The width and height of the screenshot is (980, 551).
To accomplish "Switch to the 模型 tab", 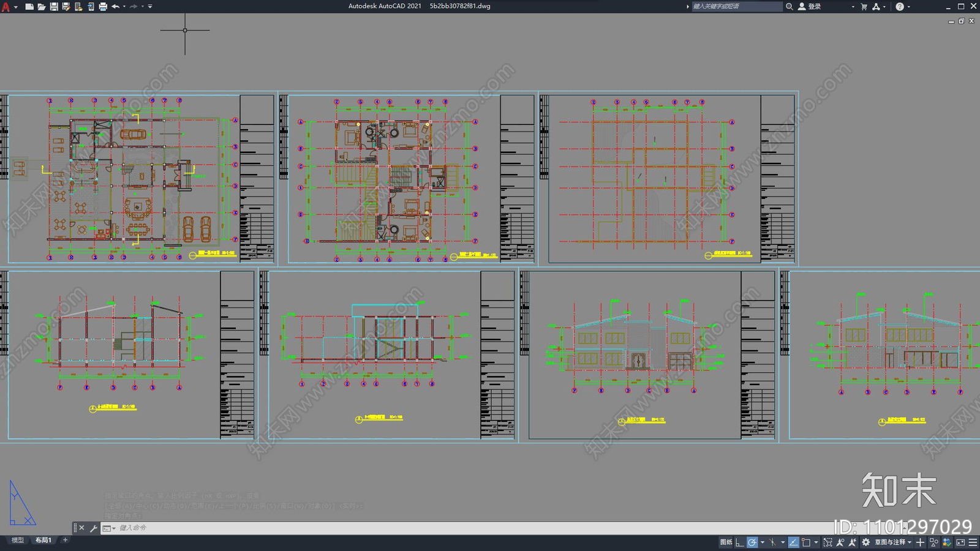I will pos(18,540).
